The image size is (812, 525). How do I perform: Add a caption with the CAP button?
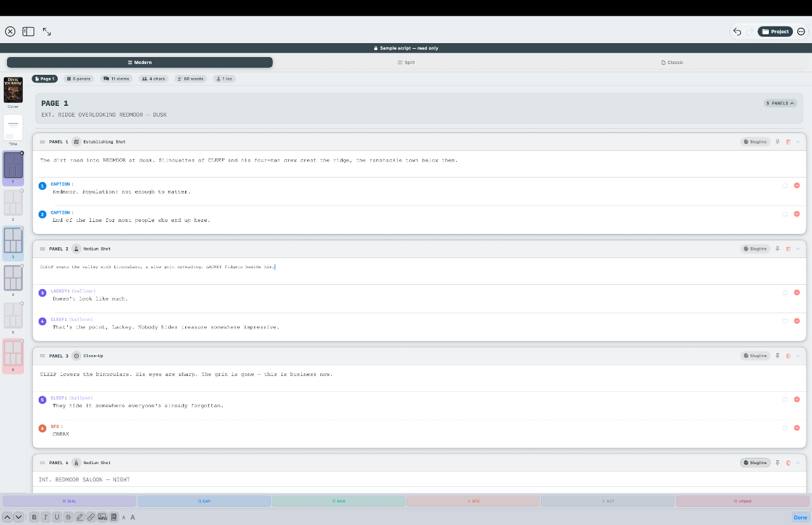pos(204,501)
